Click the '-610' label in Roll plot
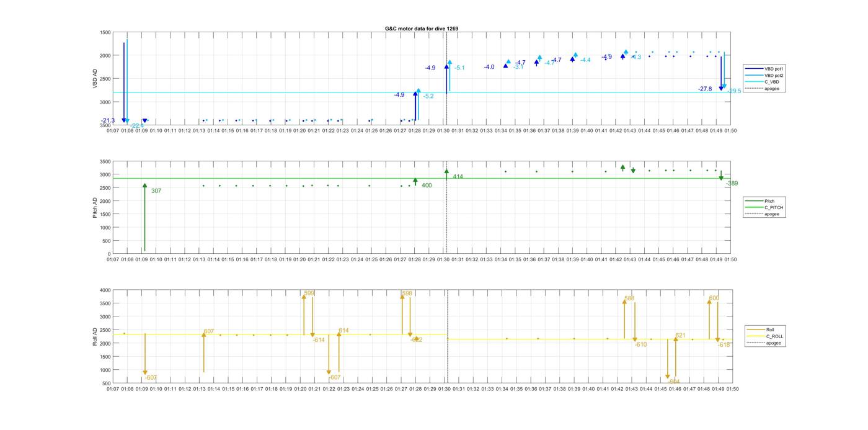The width and height of the screenshot is (868, 430). (x=640, y=344)
